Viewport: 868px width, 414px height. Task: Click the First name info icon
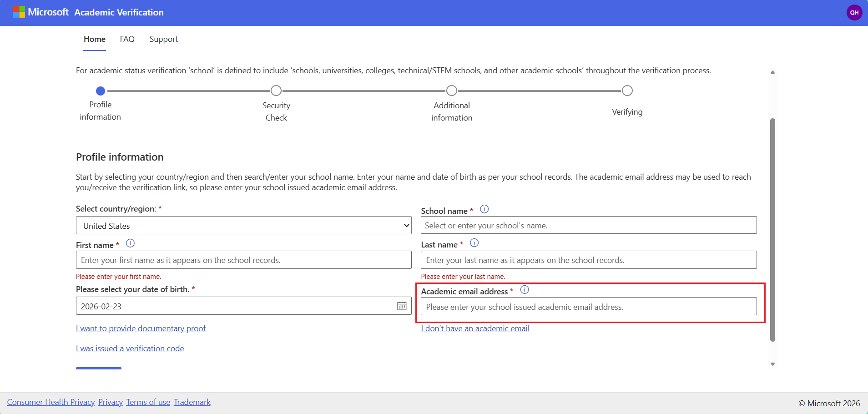pos(130,243)
